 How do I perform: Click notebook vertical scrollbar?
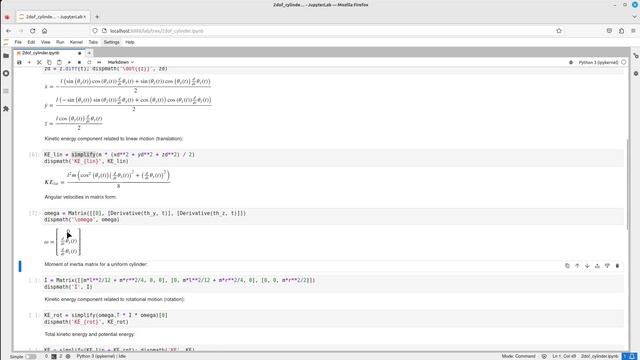[x=627, y=184]
